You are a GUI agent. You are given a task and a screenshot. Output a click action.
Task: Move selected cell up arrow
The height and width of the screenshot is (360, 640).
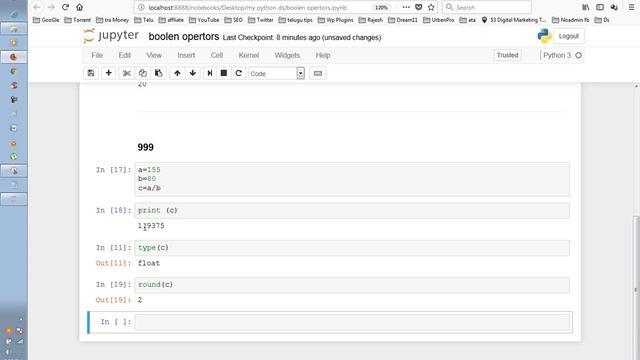click(177, 73)
